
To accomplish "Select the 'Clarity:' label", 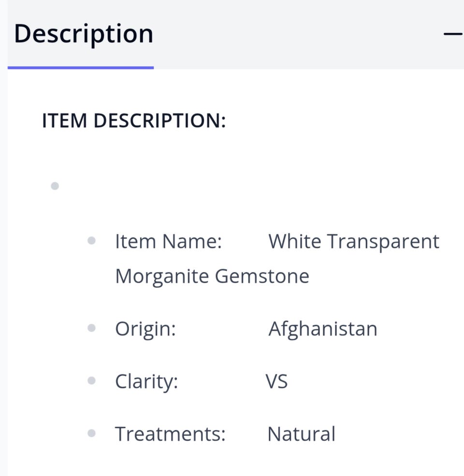I will pos(146,382).
